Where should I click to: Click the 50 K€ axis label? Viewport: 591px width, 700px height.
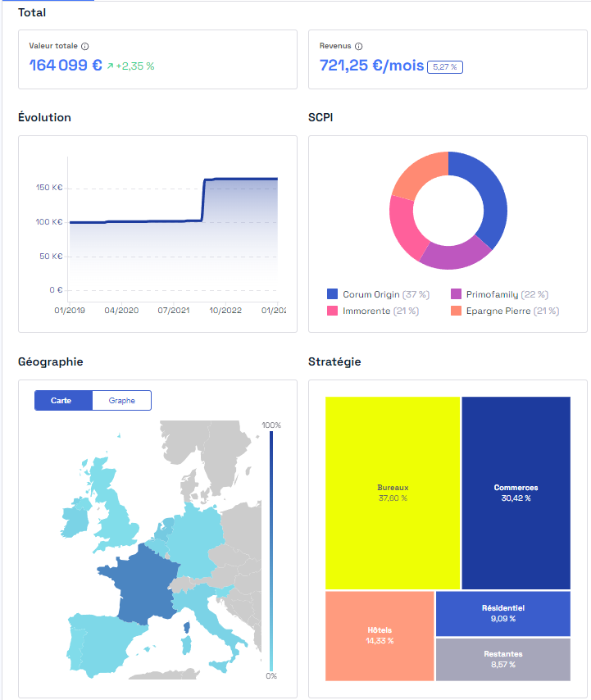coord(51,257)
